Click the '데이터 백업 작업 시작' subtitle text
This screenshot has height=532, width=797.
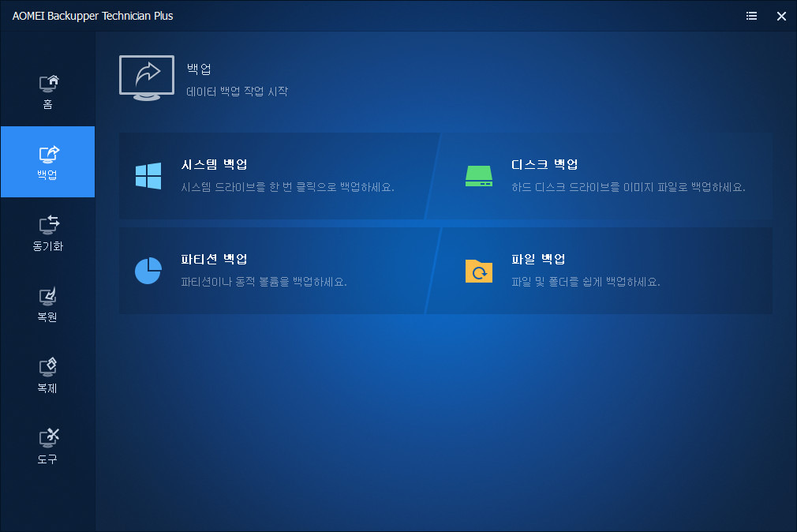(x=237, y=92)
